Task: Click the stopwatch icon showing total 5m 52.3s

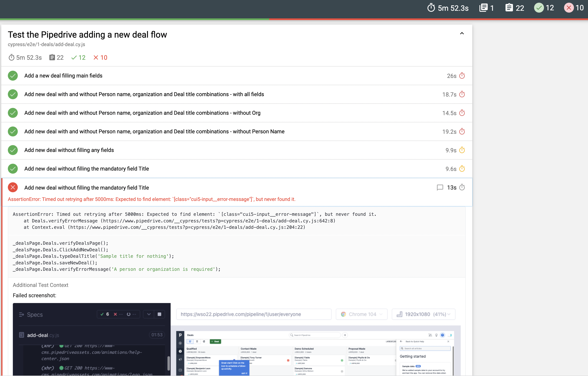Action: (x=431, y=8)
